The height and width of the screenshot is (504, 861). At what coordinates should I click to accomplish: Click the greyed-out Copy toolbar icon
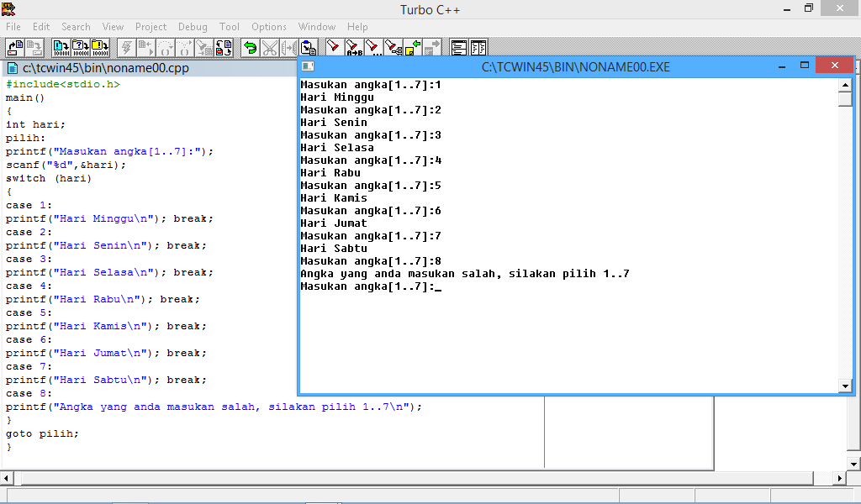pos(289,48)
